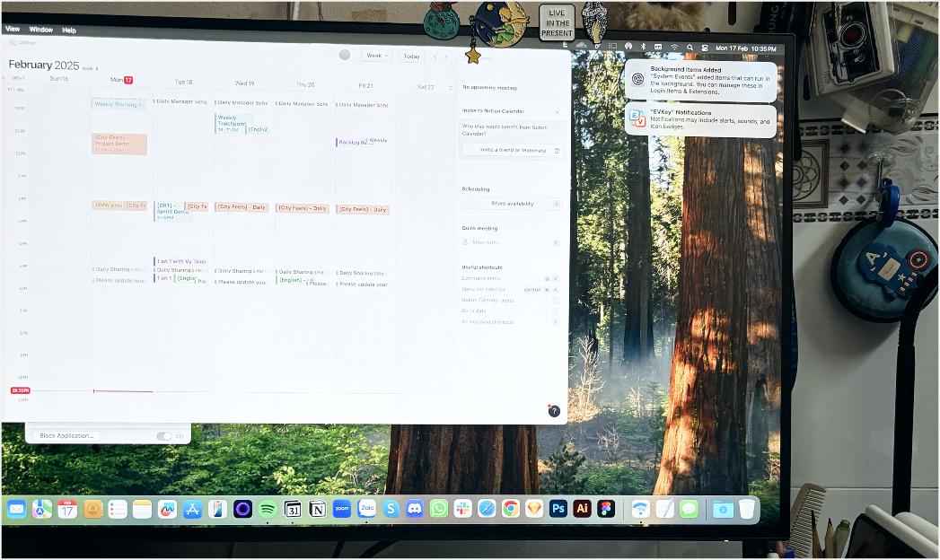Image resolution: width=940 pixels, height=560 pixels.
Task: Launch WhatsApp from the Dock
Action: tap(439, 509)
